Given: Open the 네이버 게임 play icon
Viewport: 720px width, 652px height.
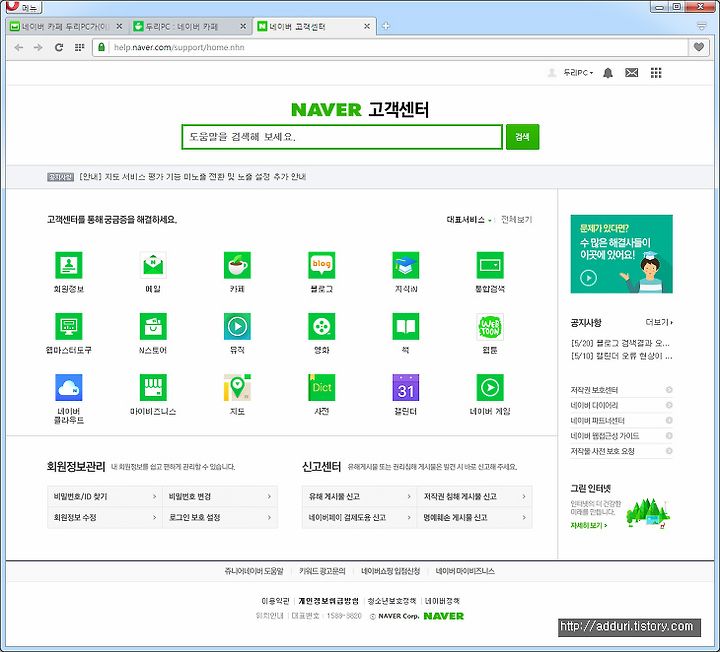Looking at the screenshot, I should (490, 388).
